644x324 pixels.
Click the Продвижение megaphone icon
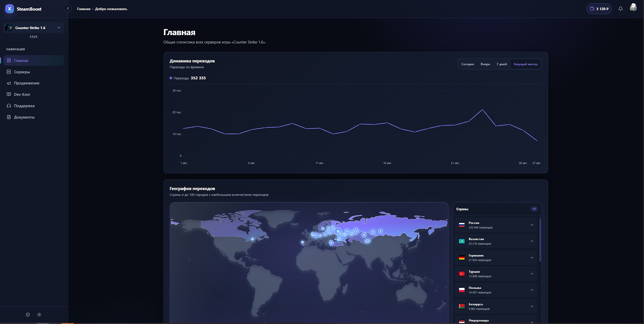9,83
